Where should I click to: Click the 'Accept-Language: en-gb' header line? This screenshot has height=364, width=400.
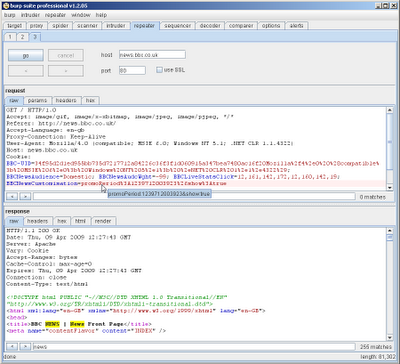[x=45, y=130]
